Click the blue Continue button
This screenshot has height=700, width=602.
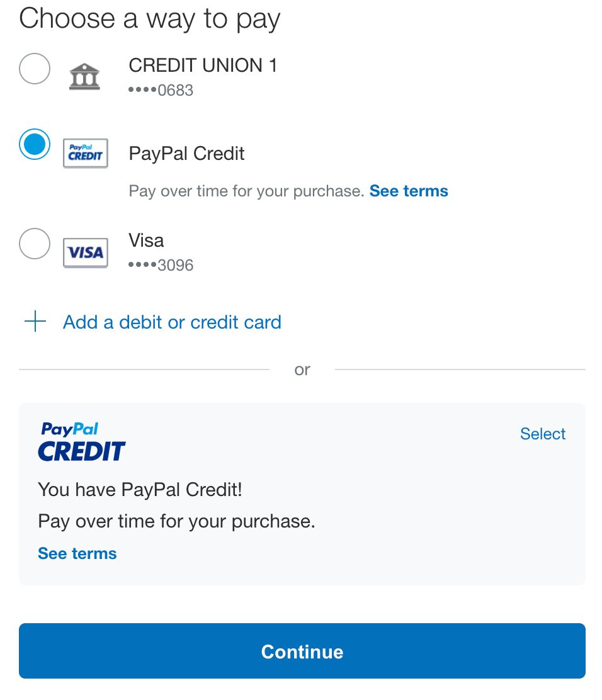tap(302, 651)
